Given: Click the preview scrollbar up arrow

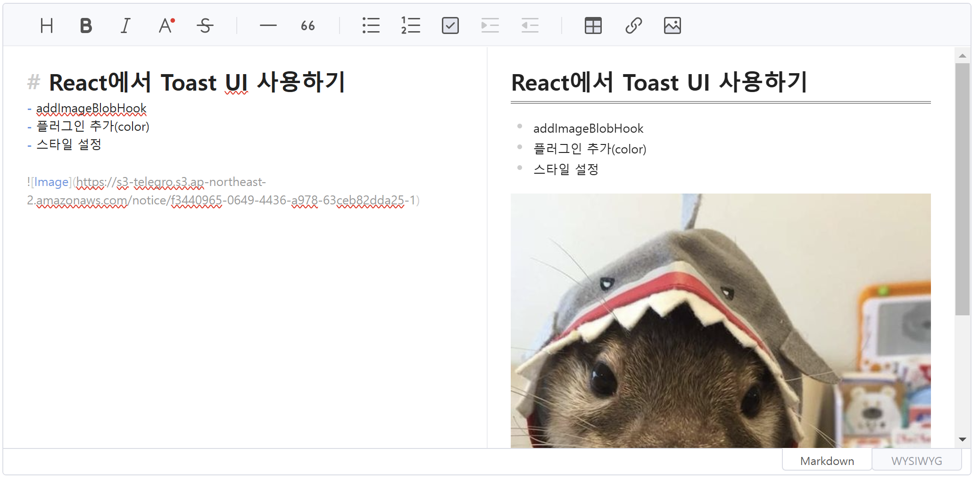Looking at the screenshot, I should pos(963,56).
